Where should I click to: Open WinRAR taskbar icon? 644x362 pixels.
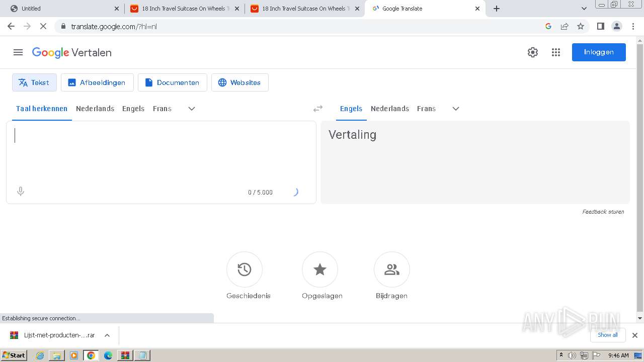point(125,355)
